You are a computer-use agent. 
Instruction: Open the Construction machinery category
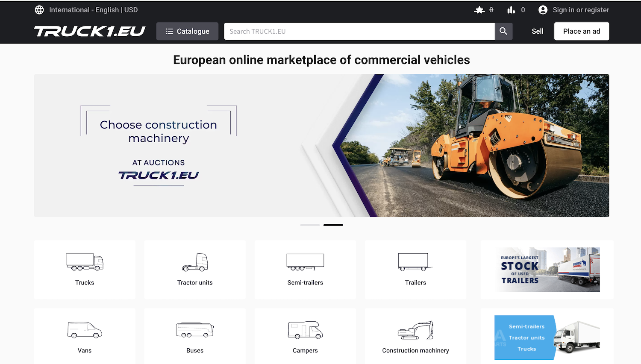[x=415, y=337]
